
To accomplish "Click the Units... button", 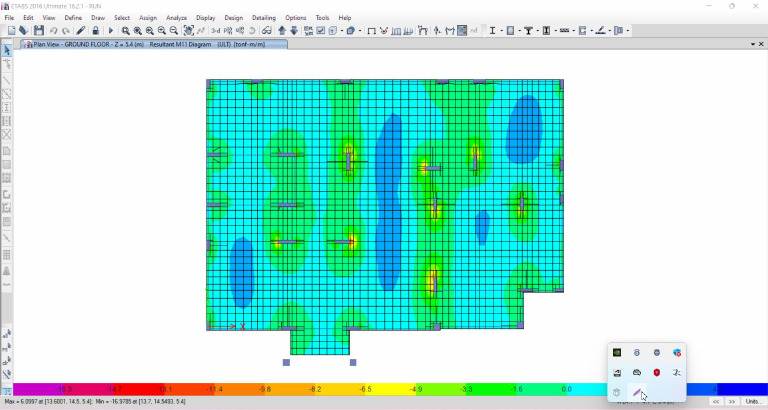I will coord(753,401).
